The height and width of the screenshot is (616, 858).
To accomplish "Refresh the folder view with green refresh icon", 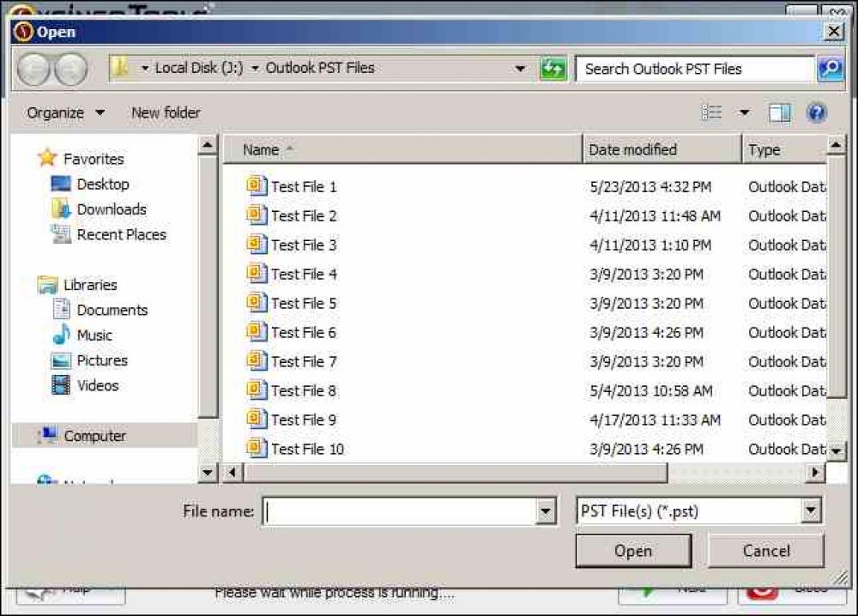I will click(553, 68).
